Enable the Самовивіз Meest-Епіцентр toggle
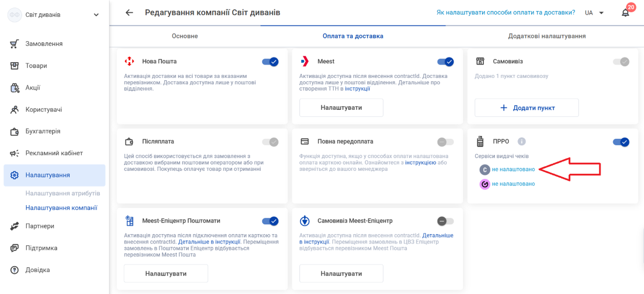 pos(446,221)
